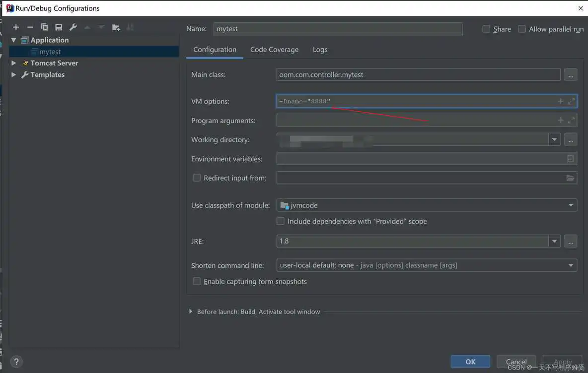
Task: Expand the Tomcat Server tree node
Action: (x=14, y=63)
